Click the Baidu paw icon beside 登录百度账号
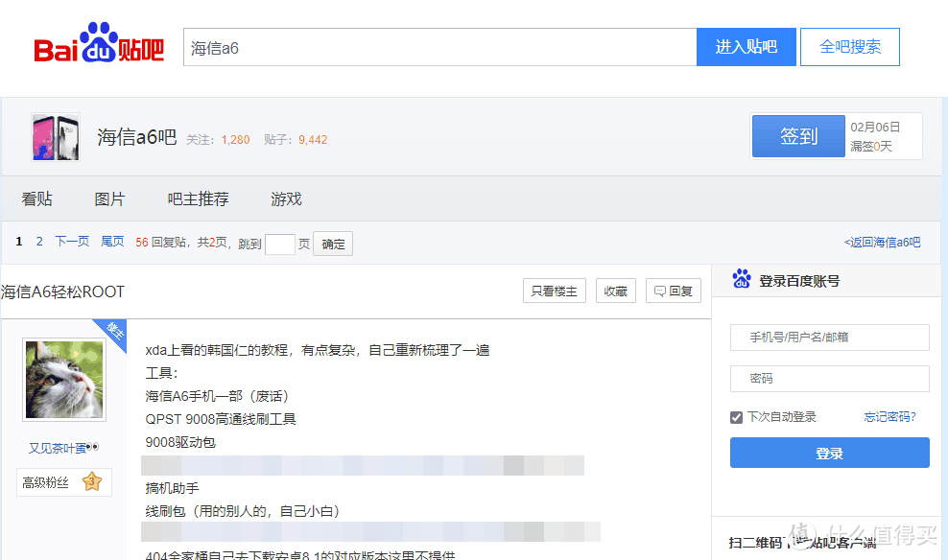The width and height of the screenshot is (948, 560). click(x=742, y=280)
